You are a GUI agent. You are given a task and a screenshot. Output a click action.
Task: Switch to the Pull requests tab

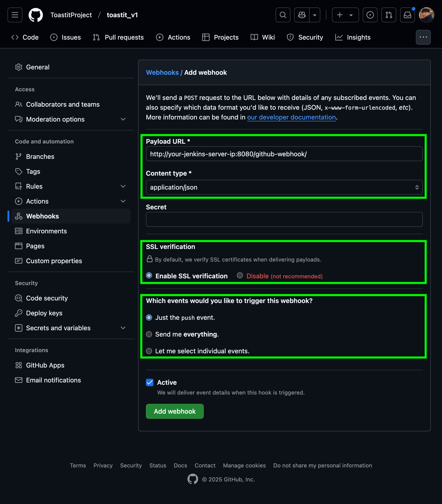pos(118,37)
